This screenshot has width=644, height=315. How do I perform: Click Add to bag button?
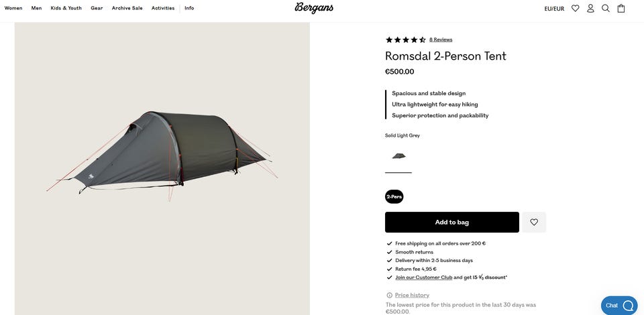coord(451,223)
